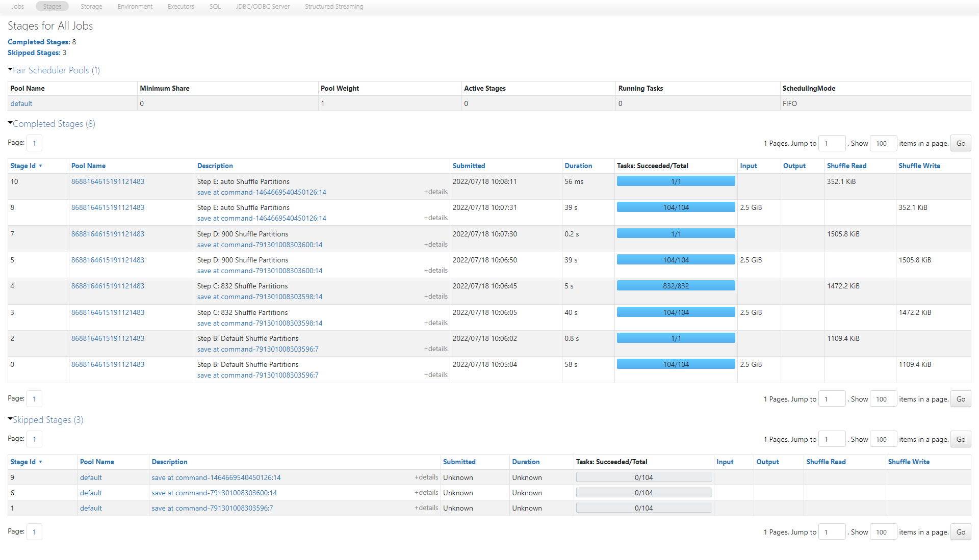Select page 1 above completed stages table

[x=34, y=143]
